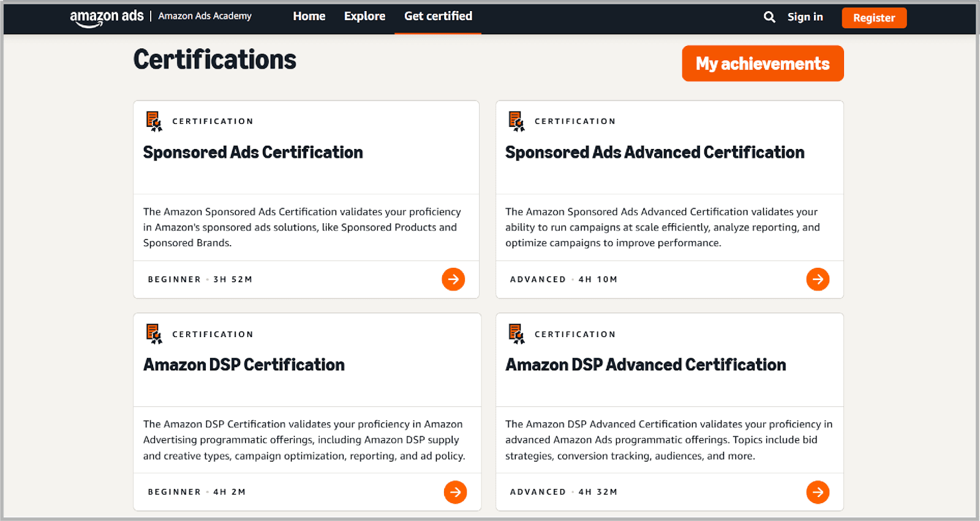
Task: Click the Amazon Ads Academy link
Action: [x=205, y=16]
